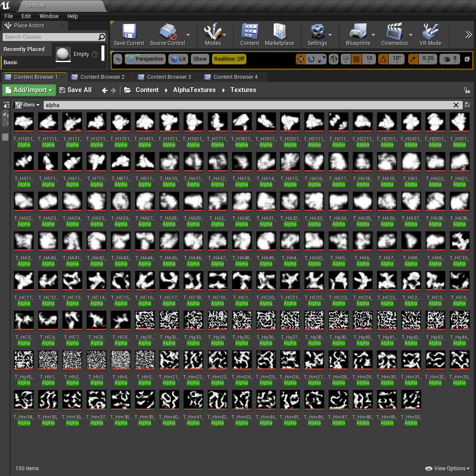Select the translate gizmo tool icon
476x476 pixels.
pyautogui.click(x=301, y=59)
